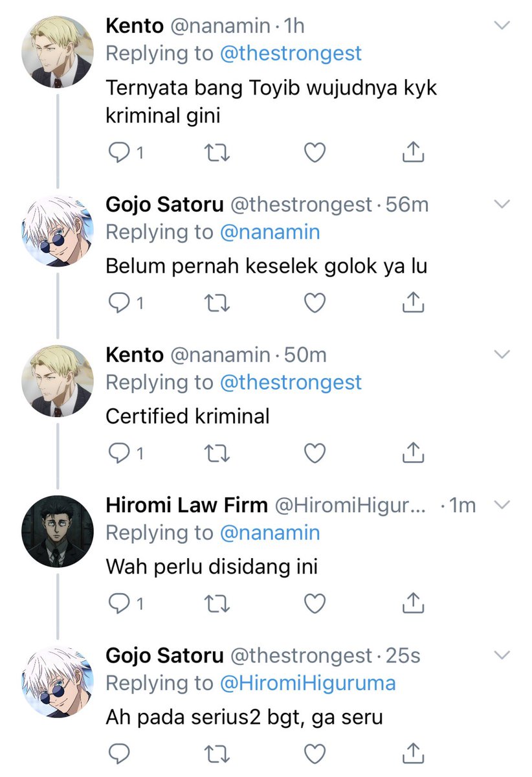
Task: Open @thestrongest link in Kento's first tweet
Action: (291, 53)
